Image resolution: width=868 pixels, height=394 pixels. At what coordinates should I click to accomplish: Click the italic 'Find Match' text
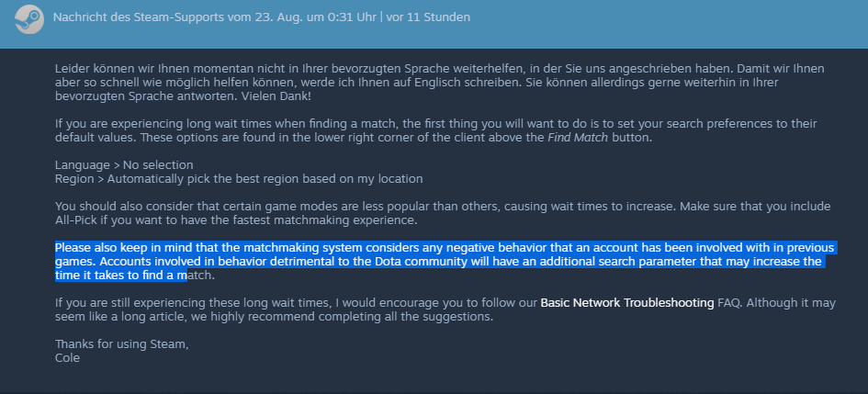pos(578,138)
